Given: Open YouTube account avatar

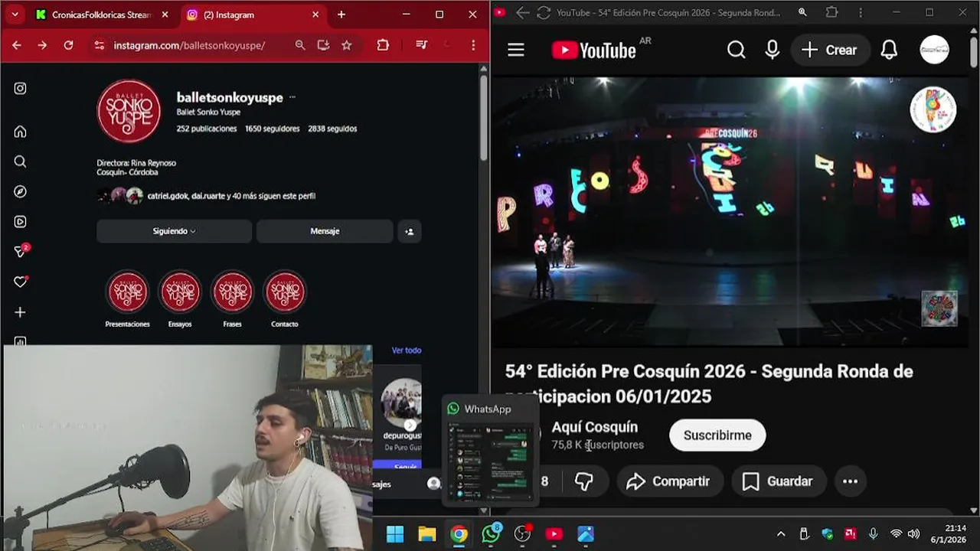Looking at the screenshot, I should [934, 50].
